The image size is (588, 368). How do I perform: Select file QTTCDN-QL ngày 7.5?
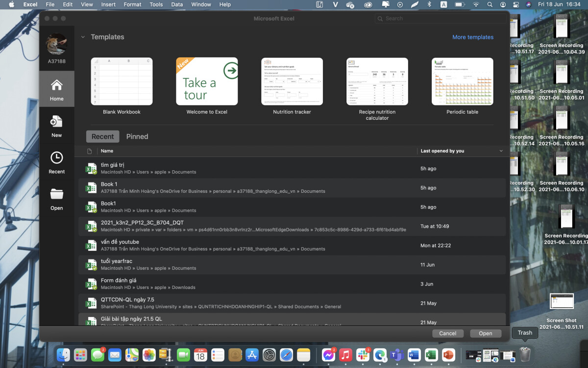292,303
